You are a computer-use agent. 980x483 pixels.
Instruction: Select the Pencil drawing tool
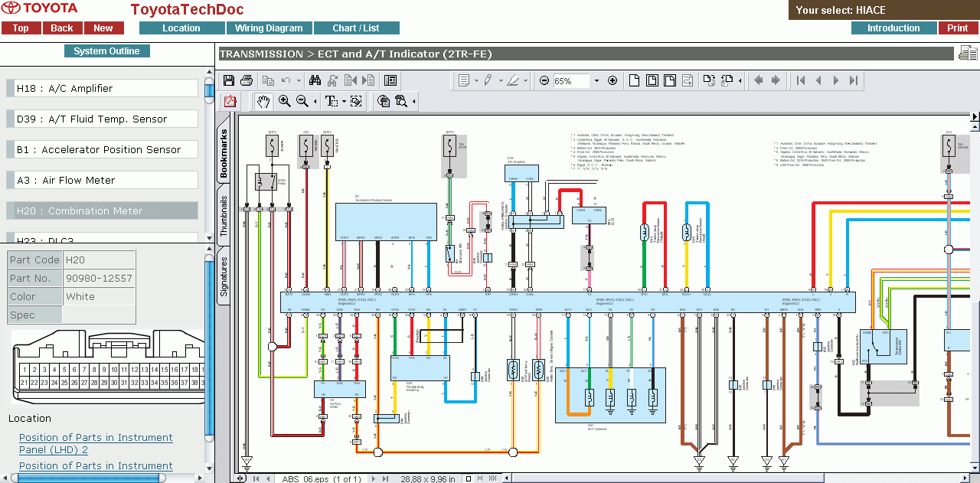coord(488,80)
